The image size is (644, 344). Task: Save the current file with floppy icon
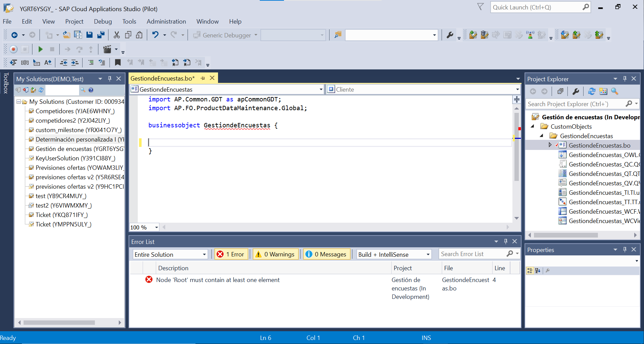[x=89, y=35]
